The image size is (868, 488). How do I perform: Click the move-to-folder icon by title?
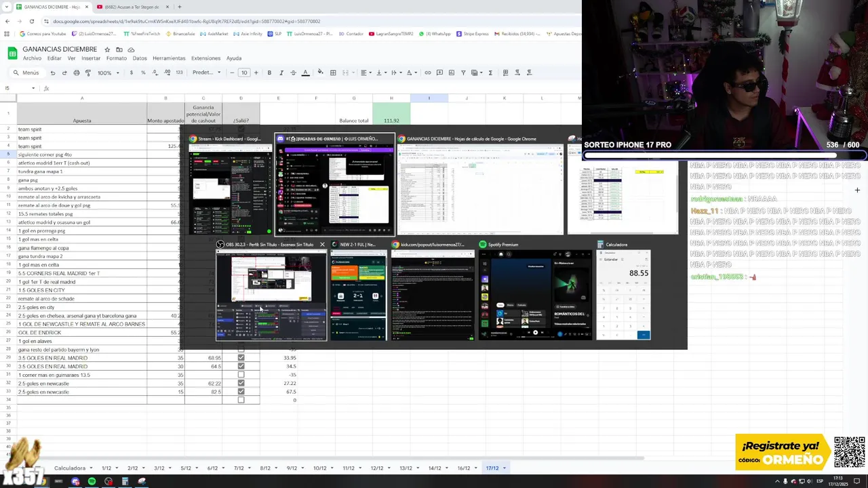(x=119, y=49)
